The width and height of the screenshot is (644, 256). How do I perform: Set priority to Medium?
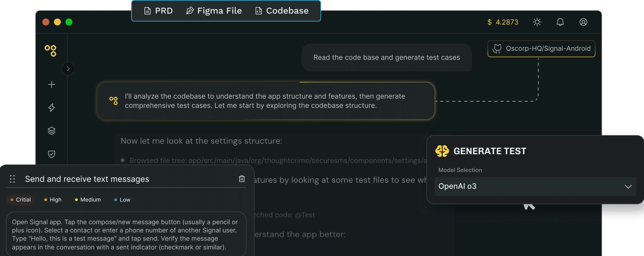(x=87, y=199)
